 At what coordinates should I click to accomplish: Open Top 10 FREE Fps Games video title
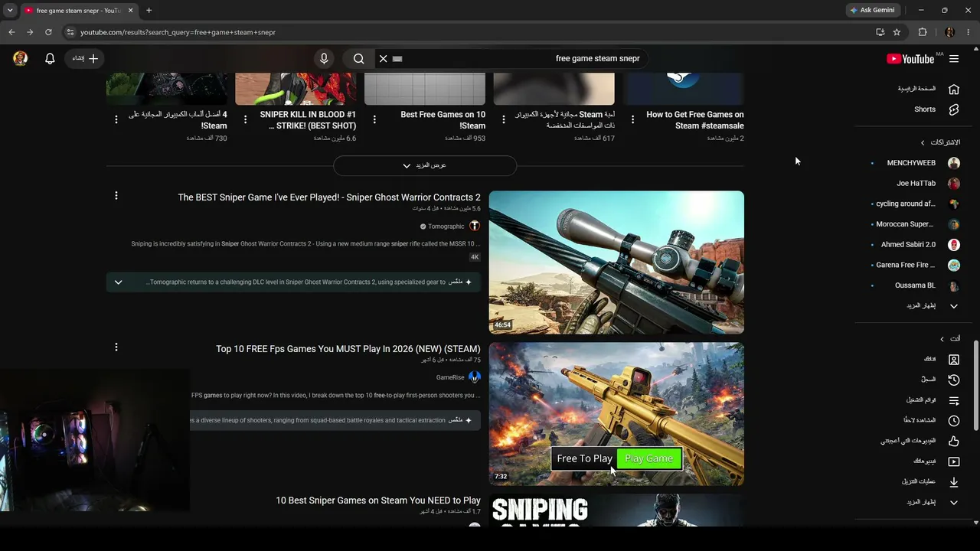[348, 349]
